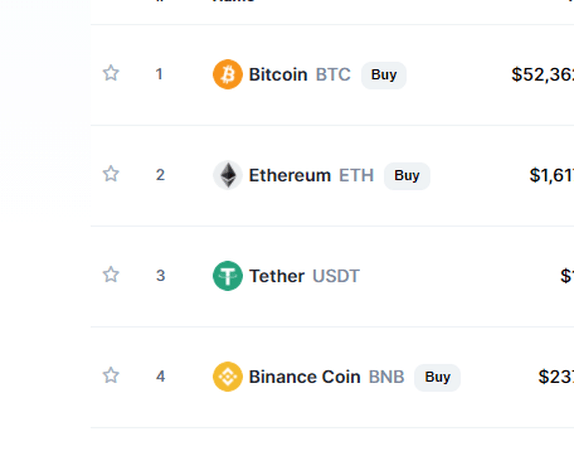The image size is (574, 456).
Task: Click the yellow Binance Coin logo
Action: click(228, 377)
